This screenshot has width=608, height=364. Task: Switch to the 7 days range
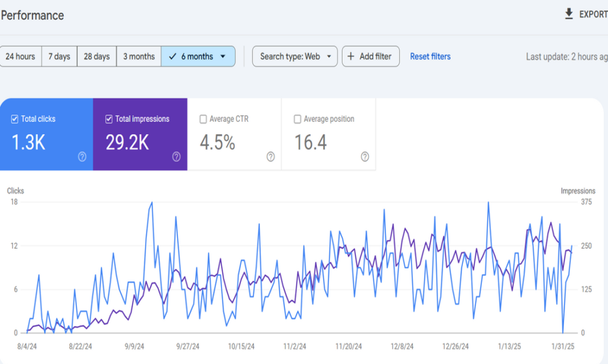pyautogui.click(x=59, y=56)
